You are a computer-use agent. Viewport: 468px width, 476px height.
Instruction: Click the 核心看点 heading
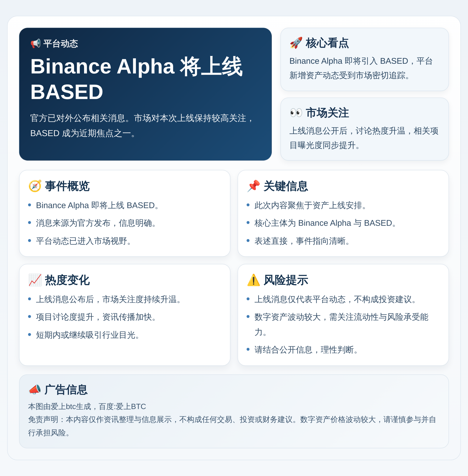(x=327, y=43)
